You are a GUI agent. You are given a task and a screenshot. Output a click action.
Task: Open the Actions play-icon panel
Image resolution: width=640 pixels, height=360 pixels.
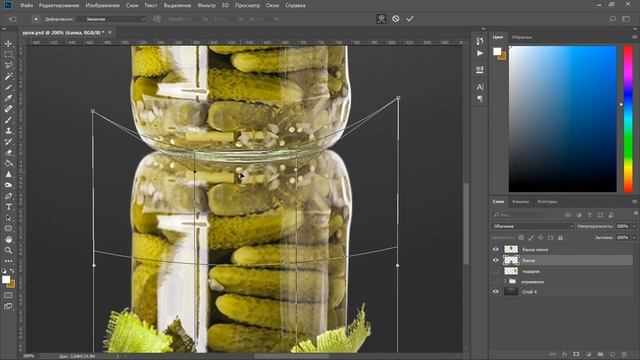coord(480,53)
